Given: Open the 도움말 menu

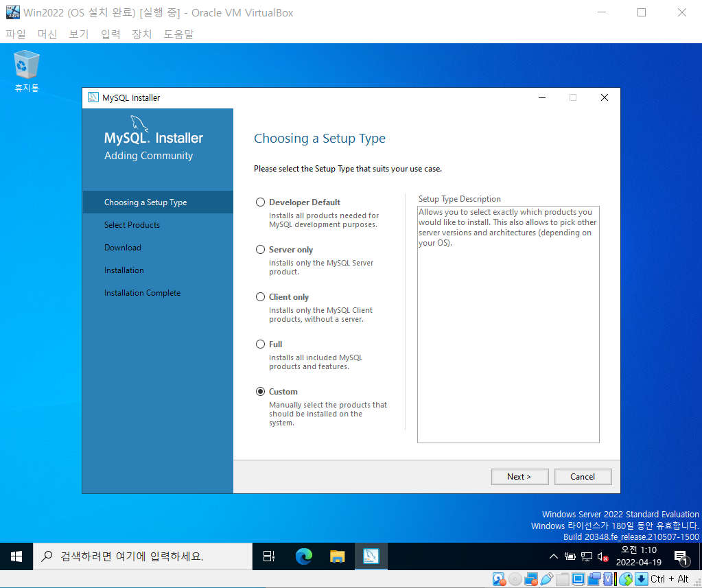Looking at the screenshot, I should pyautogui.click(x=178, y=34).
